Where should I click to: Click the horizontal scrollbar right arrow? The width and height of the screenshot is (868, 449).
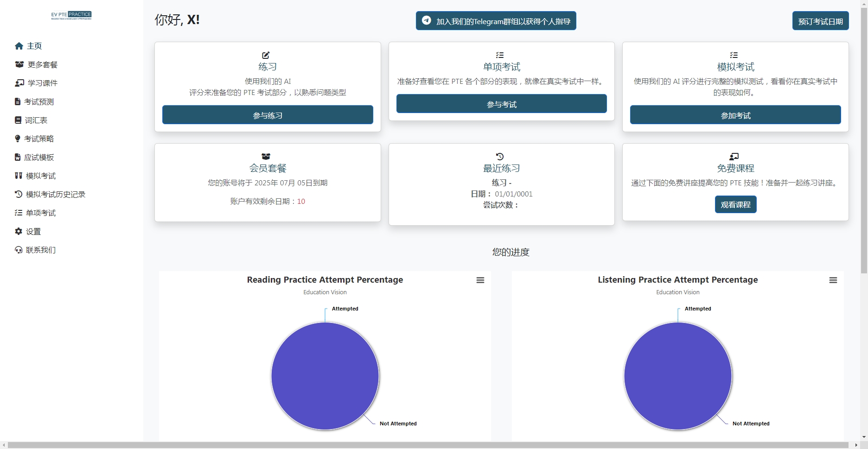pos(856,445)
